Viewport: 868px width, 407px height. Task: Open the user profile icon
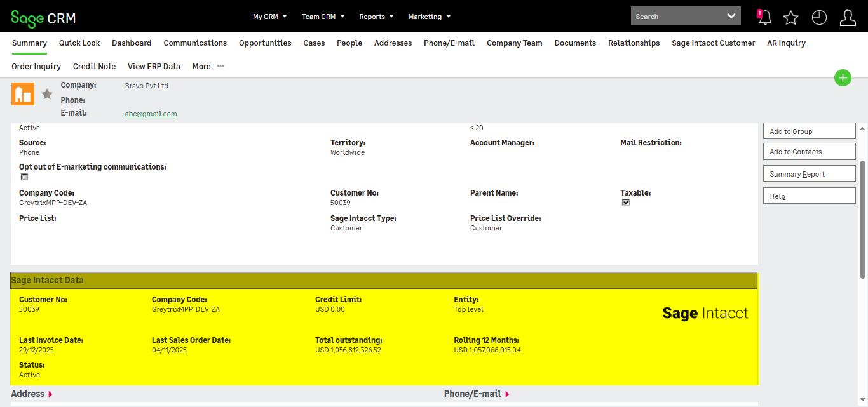[x=848, y=17]
